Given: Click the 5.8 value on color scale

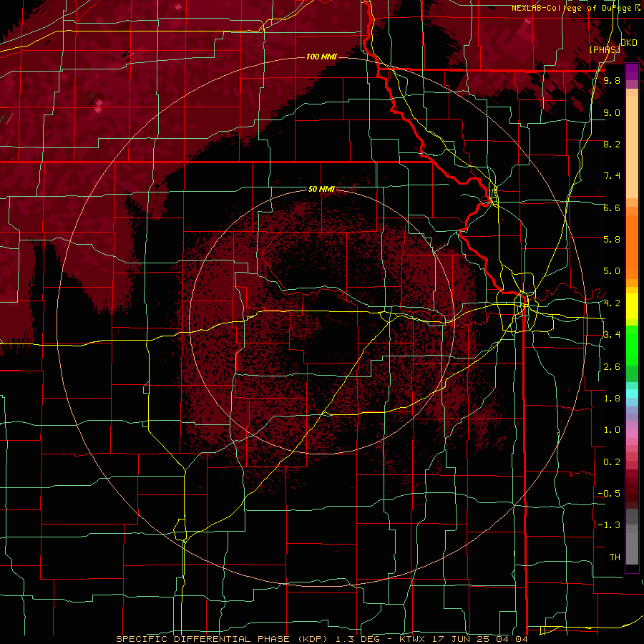Looking at the screenshot, I should (x=612, y=240).
